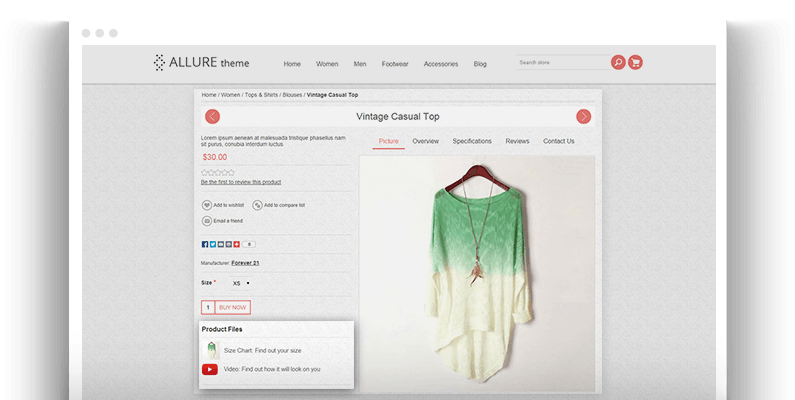Click the Add to wishlist heart icon
The width and height of the screenshot is (795, 400).
[x=207, y=205]
